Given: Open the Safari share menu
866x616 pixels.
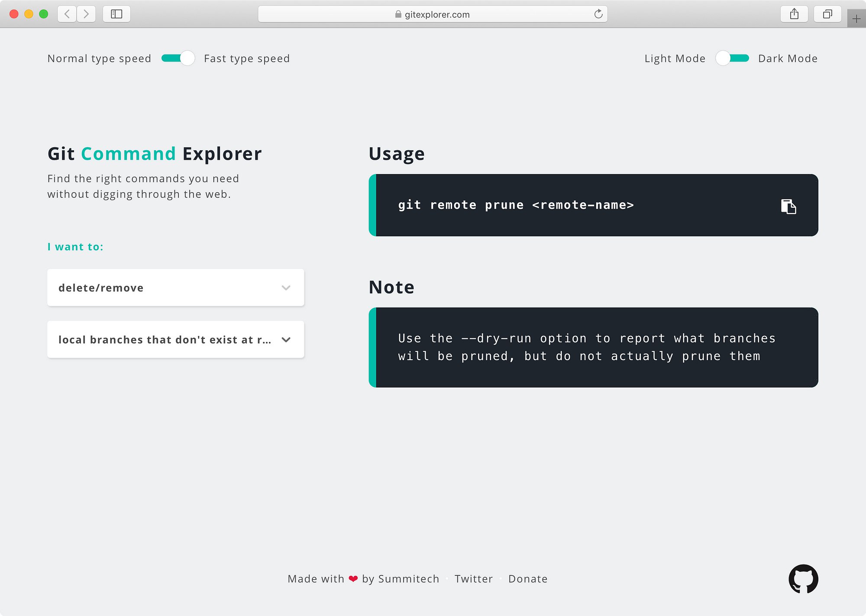Looking at the screenshot, I should [x=794, y=14].
